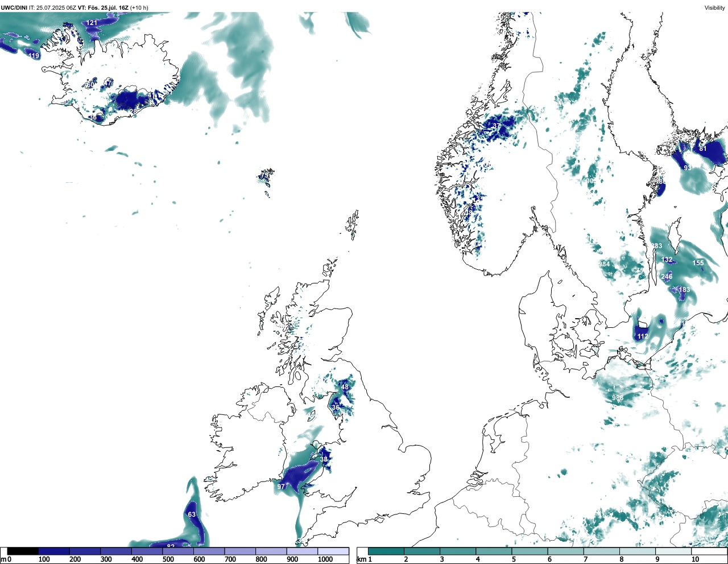The image size is (728, 564).
Task: Click the '97' value in the Irish Sea
Action: tap(281, 487)
